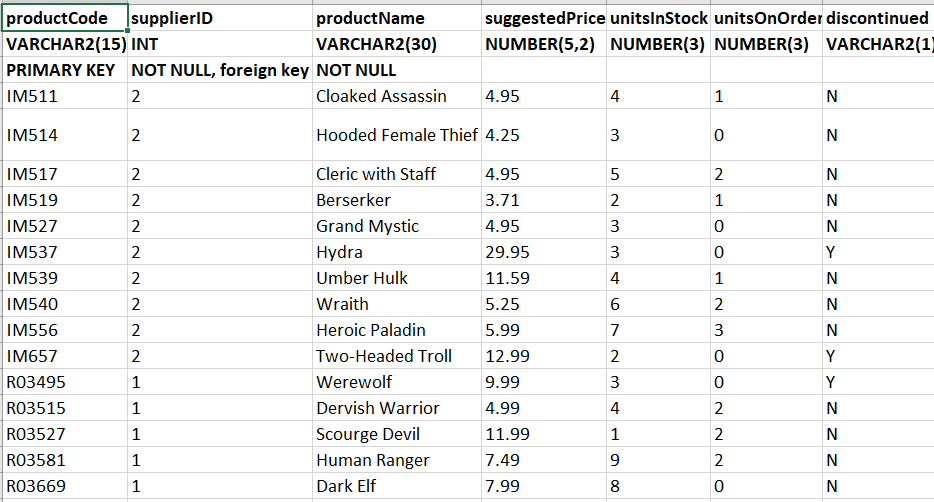Select the NOT NULL, foreign key cell
Image resolution: width=934 pixels, height=502 pixels.
pyautogui.click(x=220, y=70)
